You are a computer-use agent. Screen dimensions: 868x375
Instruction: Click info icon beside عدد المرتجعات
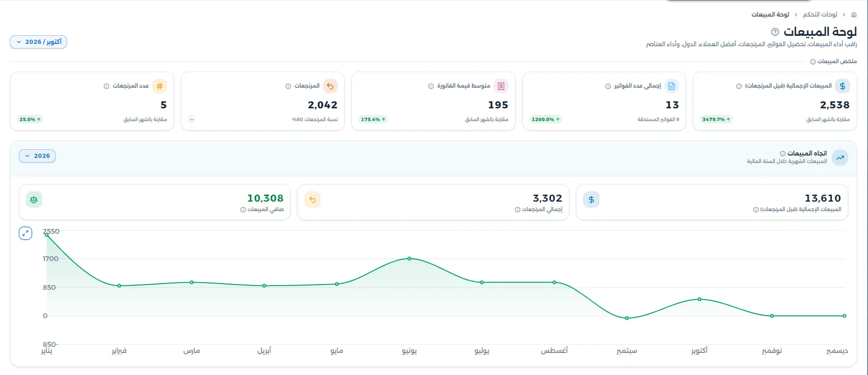(x=106, y=86)
